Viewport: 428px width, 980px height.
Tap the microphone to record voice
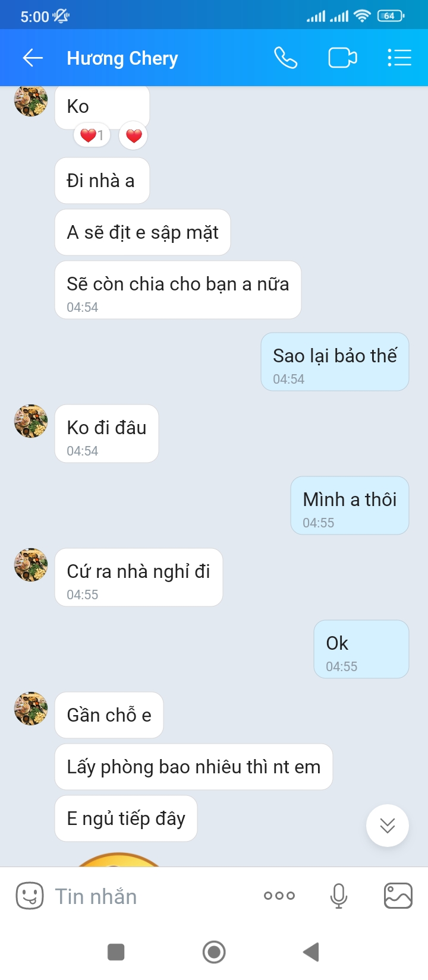point(339,896)
